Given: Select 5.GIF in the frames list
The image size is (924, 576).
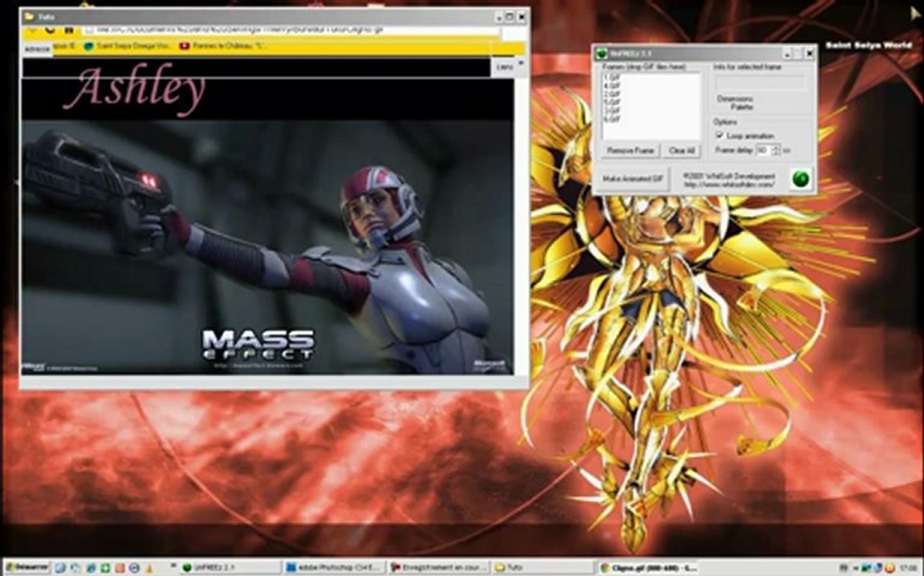Looking at the screenshot, I should (x=612, y=102).
